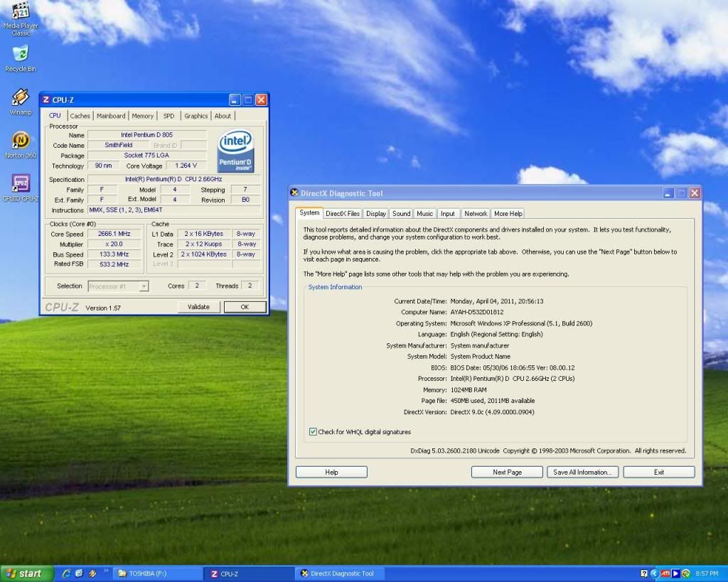This screenshot has height=582, width=728.
Task: Select the System tab in DirectX tool
Action: click(x=309, y=212)
